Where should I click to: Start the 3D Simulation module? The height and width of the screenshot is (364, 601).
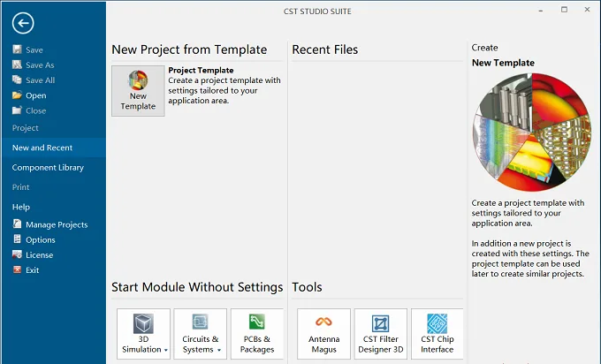click(x=143, y=334)
